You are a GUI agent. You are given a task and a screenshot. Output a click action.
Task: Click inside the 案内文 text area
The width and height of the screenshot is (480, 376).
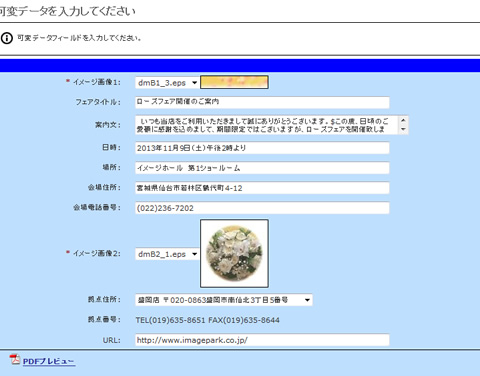point(267,125)
